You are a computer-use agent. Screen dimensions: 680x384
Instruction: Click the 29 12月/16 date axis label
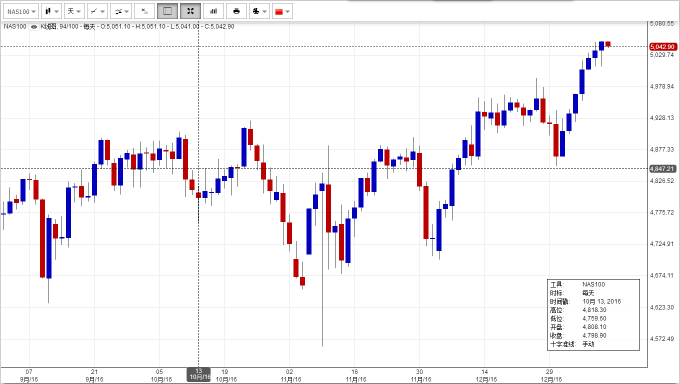(x=550, y=376)
